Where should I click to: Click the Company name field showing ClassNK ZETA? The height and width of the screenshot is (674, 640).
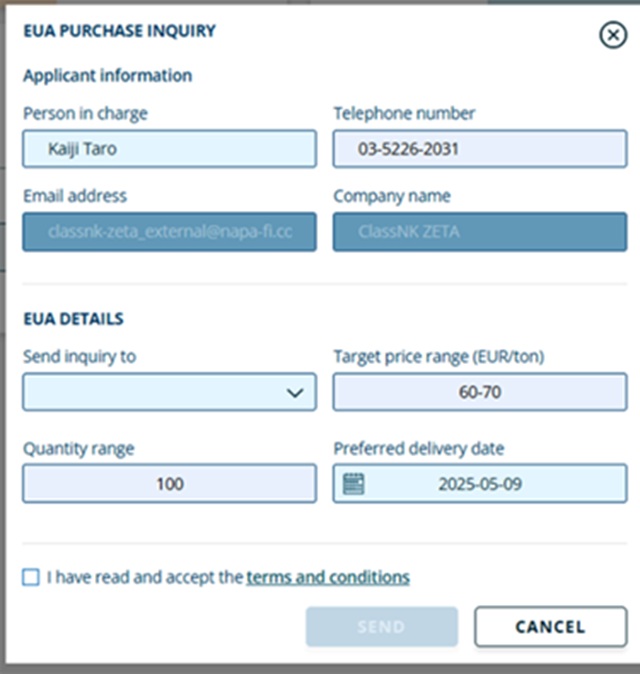coord(480,232)
